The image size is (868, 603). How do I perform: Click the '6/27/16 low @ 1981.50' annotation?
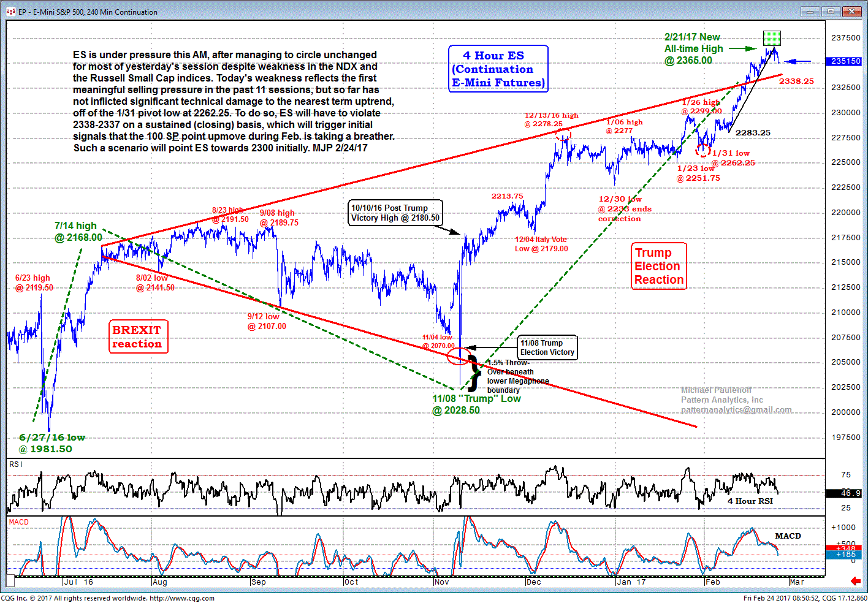(51, 443)
